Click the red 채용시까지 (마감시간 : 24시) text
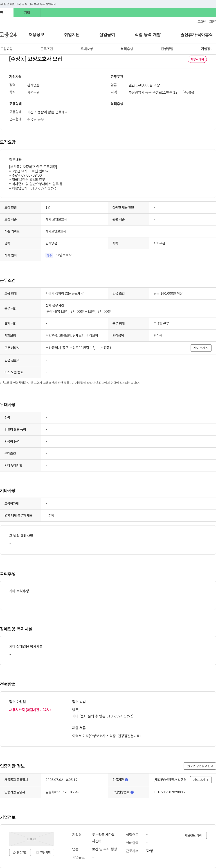 (30, 710)
